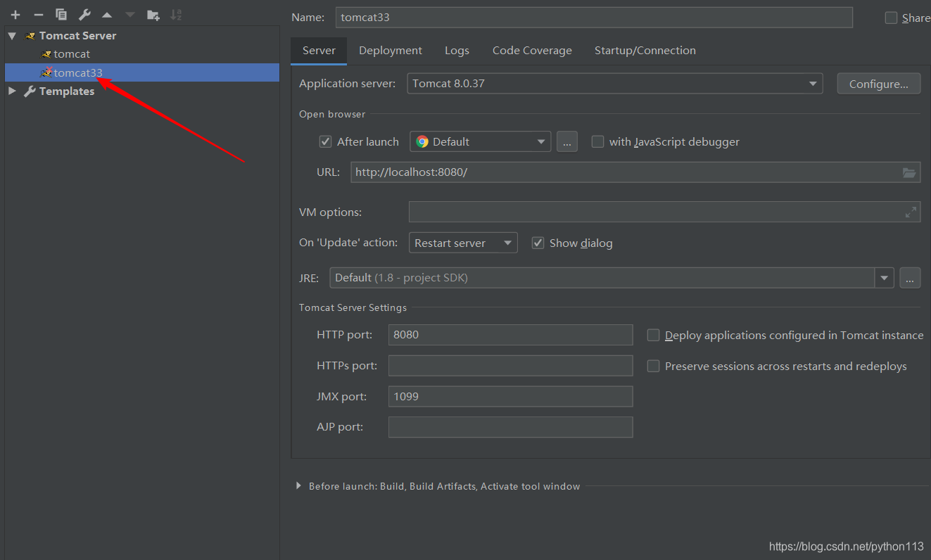Switch to the Startup/Connection tab
Screen dimensions: 931x560
[x=645, y=51]
